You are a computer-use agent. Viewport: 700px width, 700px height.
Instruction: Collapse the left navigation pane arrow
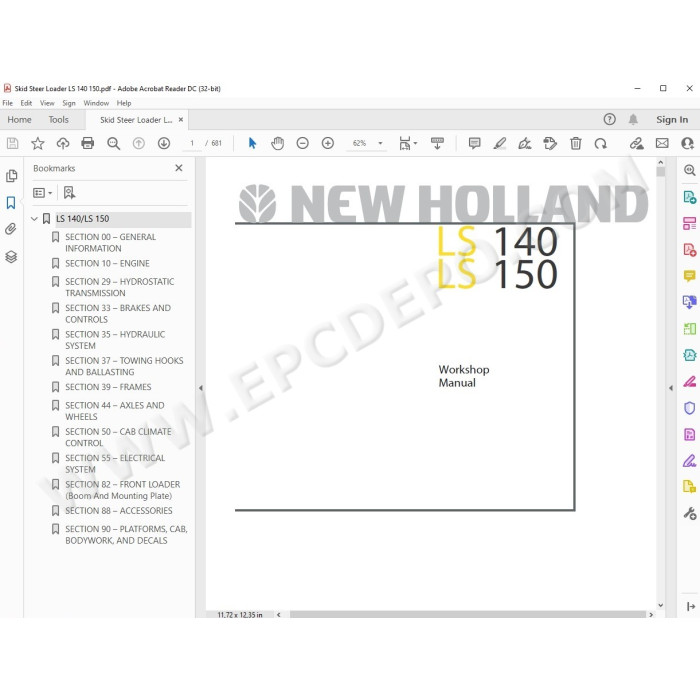tap(200, 388)
